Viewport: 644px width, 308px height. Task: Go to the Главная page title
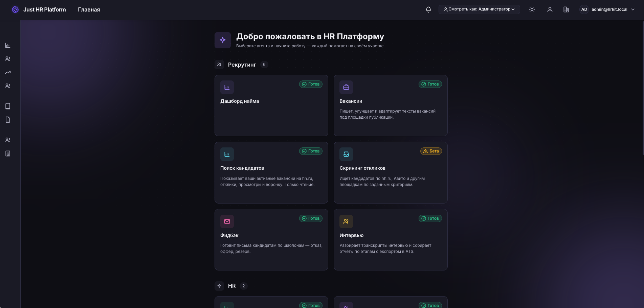tap(89, 9)
